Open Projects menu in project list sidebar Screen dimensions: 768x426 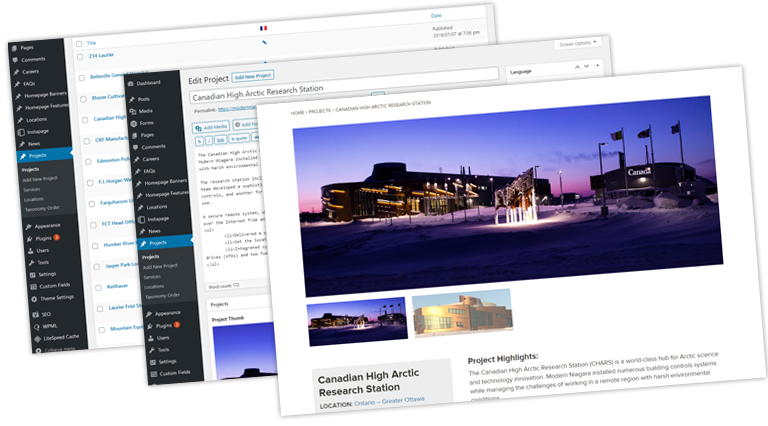click(x=44, y=156)
